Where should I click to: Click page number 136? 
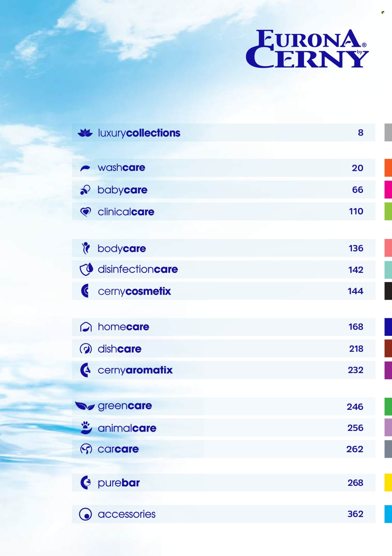[356, 248]
